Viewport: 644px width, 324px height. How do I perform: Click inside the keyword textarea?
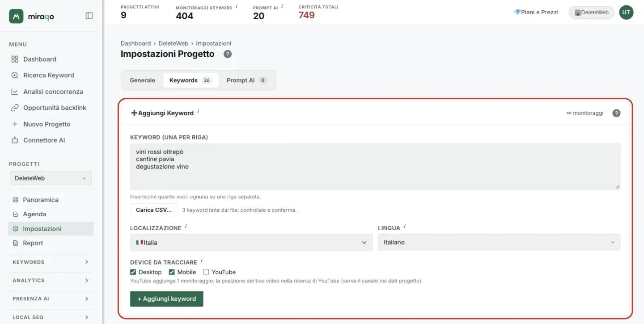pyautogui.click(x=375, y=166)
